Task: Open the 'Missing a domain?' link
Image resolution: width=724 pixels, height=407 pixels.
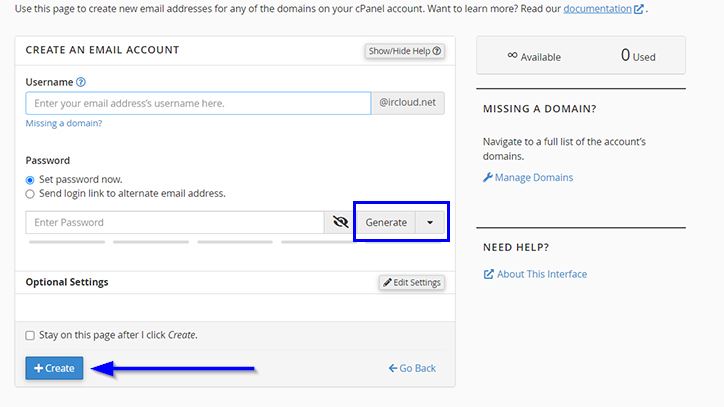Action: (64, 123)
